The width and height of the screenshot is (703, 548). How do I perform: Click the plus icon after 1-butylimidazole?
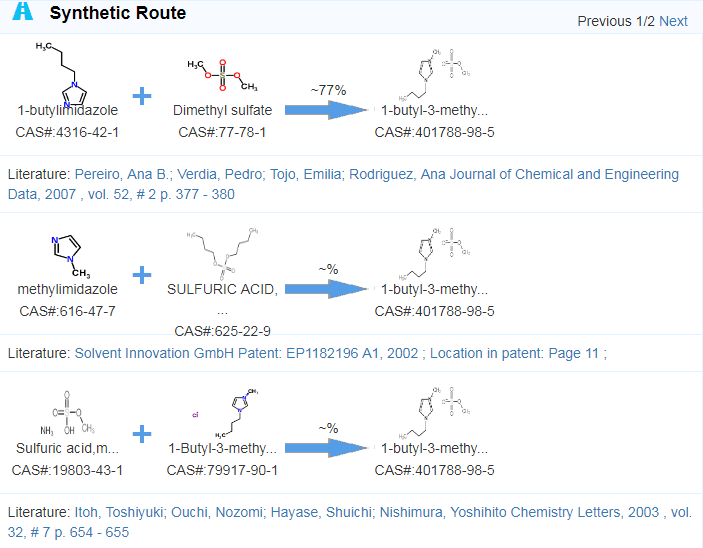pyautogui.click(x=142, y=96)
